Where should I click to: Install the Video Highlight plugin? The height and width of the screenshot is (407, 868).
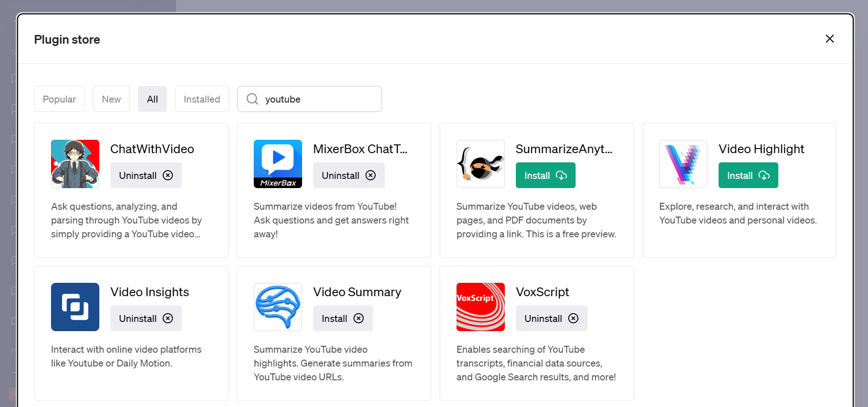pyautogui.click(x=748, y=175)
